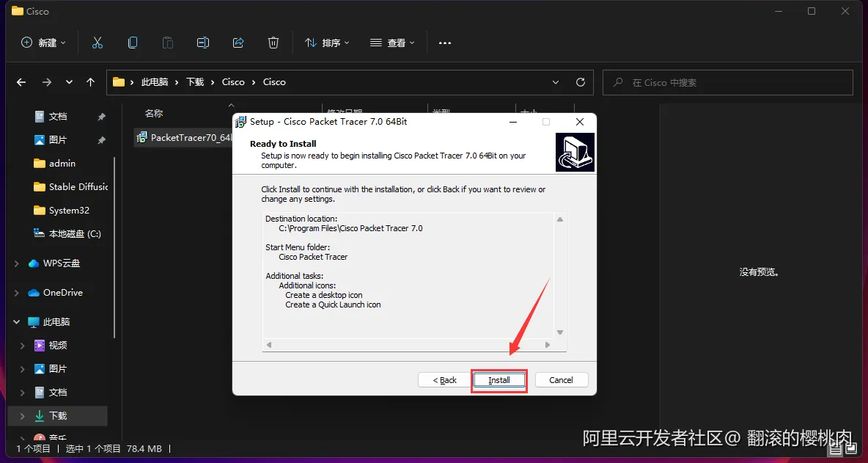Image resolution: width=868 pixels, height=463 pixels.
Task: Expand 视频 under 此电脑
Action: click(22, 346)
